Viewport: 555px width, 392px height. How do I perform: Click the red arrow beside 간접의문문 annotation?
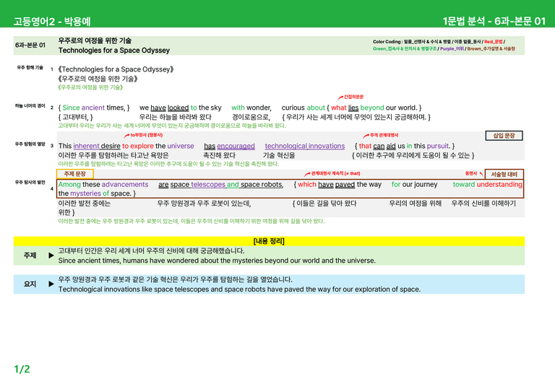pos(340,97)
